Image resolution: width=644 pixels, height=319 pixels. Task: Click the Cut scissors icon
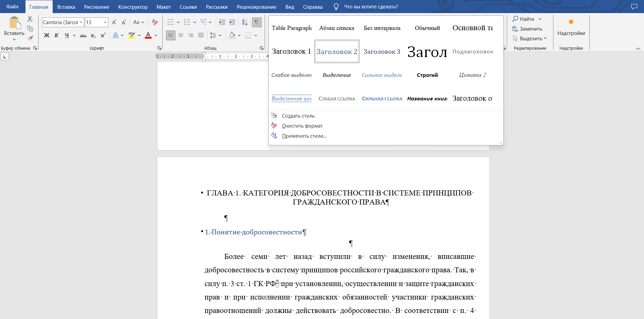click(30, 19)
